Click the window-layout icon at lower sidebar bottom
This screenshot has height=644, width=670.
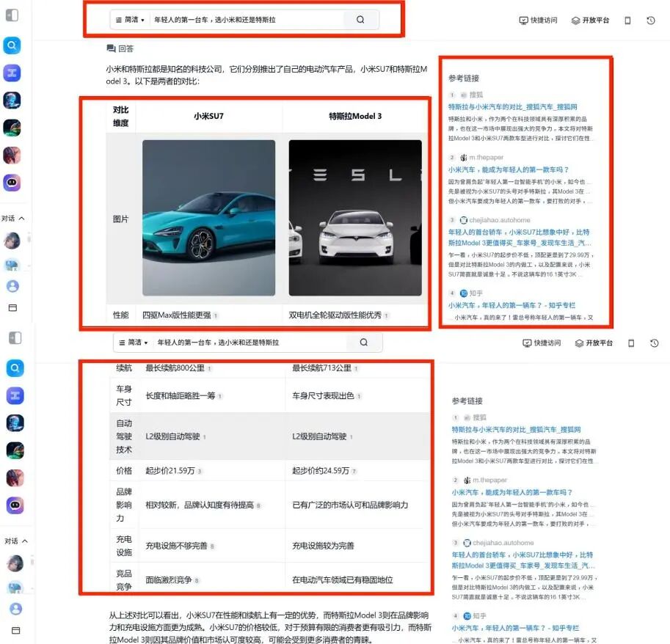pyautogui.click(x=16, y=630)
